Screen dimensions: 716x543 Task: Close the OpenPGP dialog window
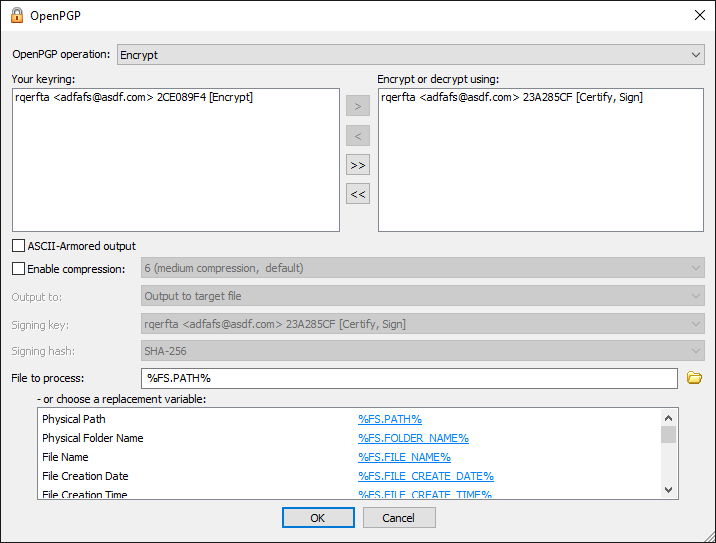pos(697,15)
